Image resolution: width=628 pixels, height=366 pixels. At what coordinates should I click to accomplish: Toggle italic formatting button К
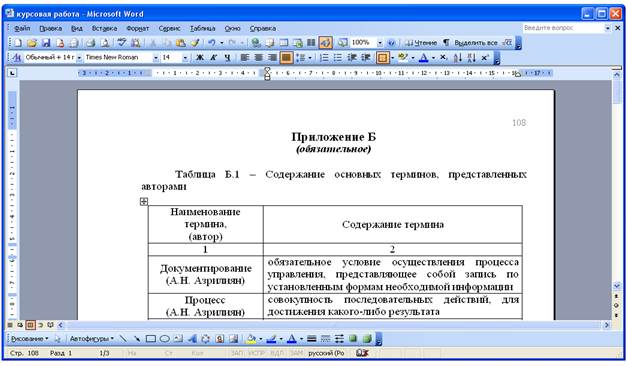pyautogui.click(x=213, y=58)
